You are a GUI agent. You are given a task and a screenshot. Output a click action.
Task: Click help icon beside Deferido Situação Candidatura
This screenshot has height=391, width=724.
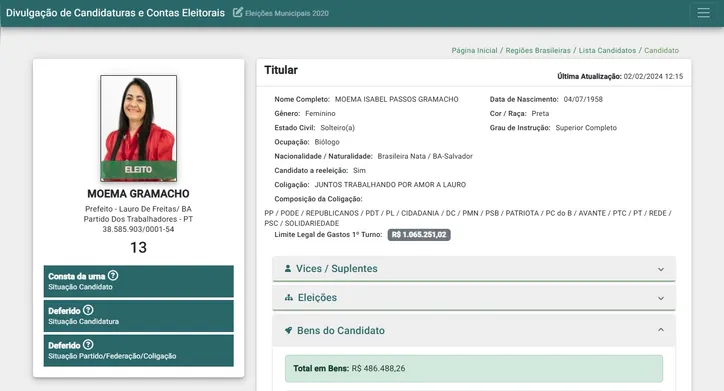pyautogui.click(x=88, y=310)
